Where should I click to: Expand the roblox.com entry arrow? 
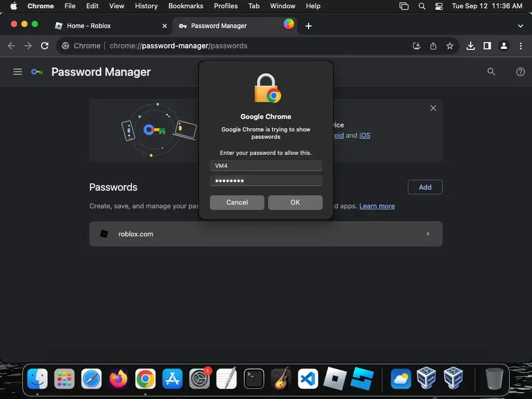click(x=428, y=234)
